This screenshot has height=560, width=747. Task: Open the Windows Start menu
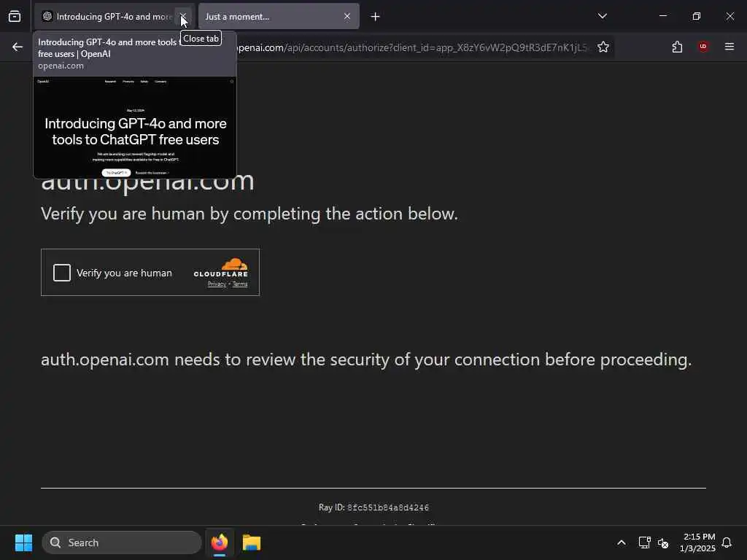click(23, 542)
